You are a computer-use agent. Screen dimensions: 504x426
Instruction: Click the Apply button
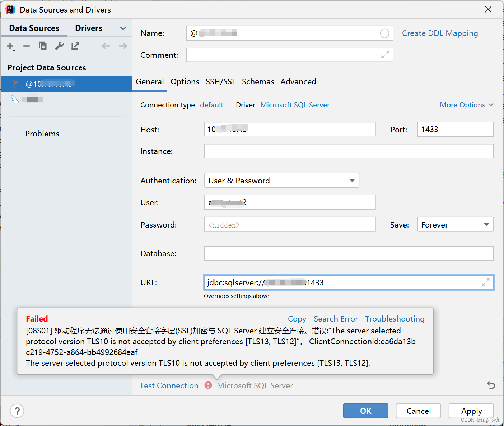[x=471, y=411]
